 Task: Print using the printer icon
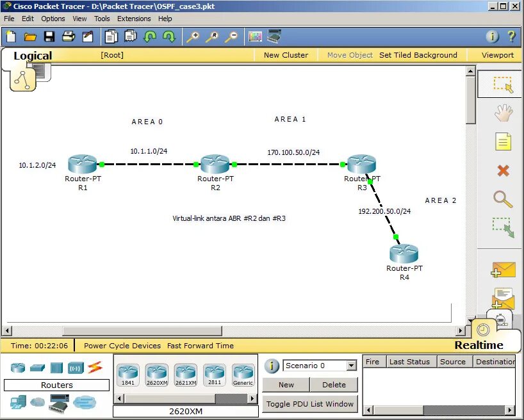[x=69, y=36]
